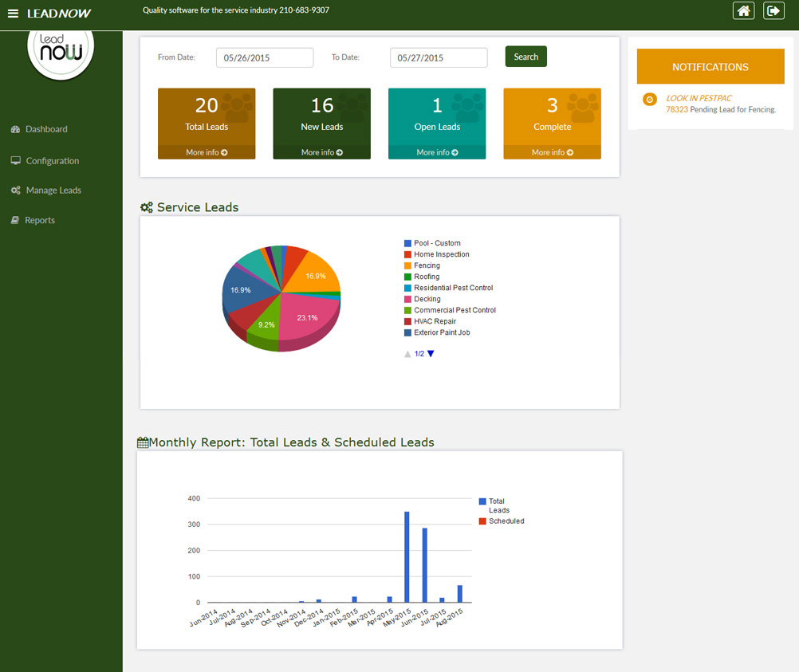799x672 pixels.
Task: Go to the Reports section
Action: (37, 219)
